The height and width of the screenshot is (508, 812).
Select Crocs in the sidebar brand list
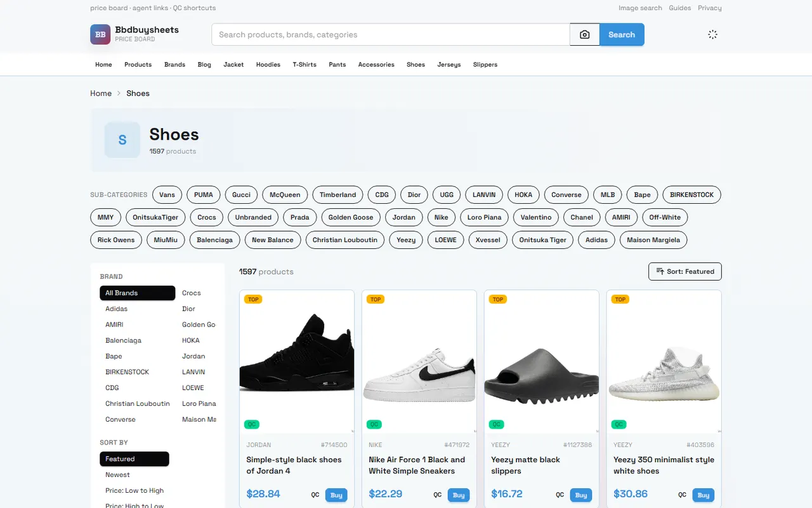191,293
